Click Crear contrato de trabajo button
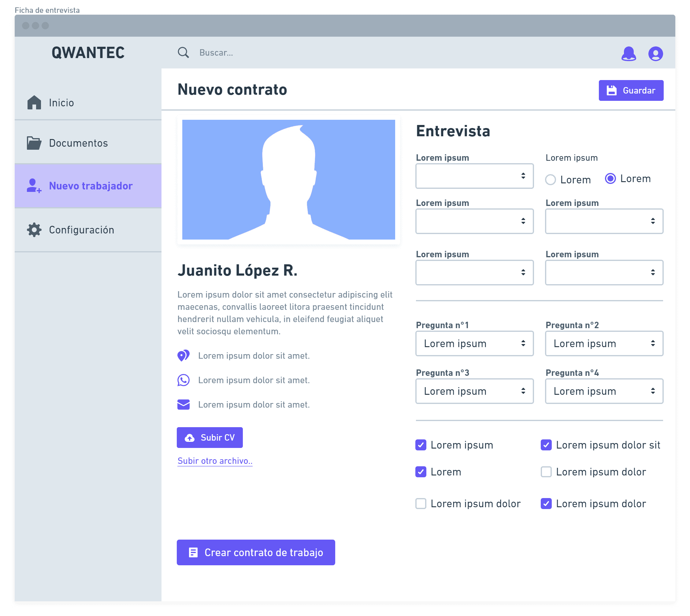Viewport: 690px width, 616px height. point(256,552)
